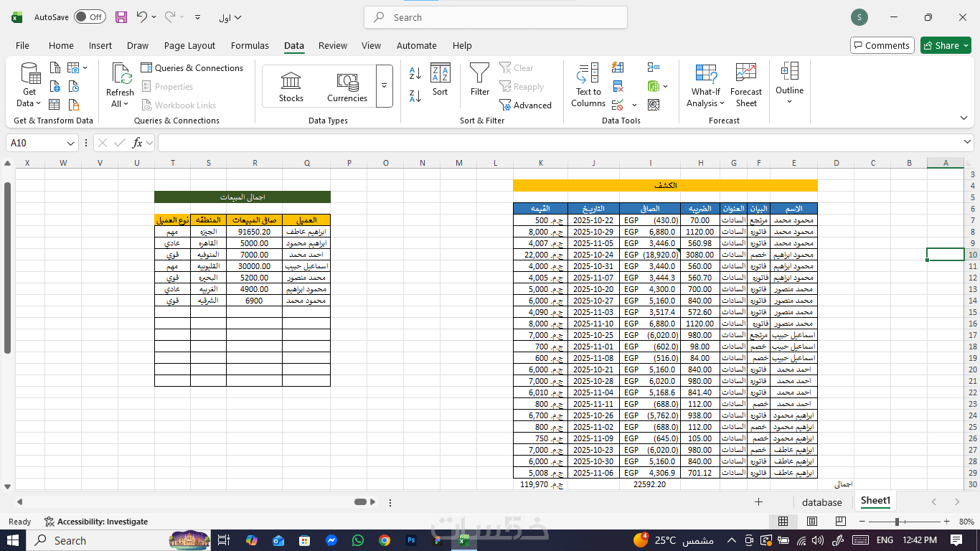Open the Get Data menu
This screenshot has height=551, width=980.
coord(29,85)
